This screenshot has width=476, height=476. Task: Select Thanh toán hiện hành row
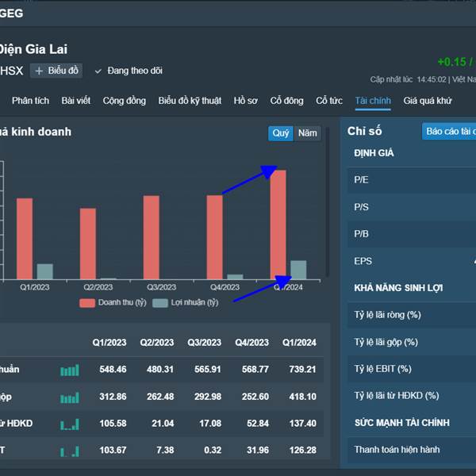[x=412, y=450]
